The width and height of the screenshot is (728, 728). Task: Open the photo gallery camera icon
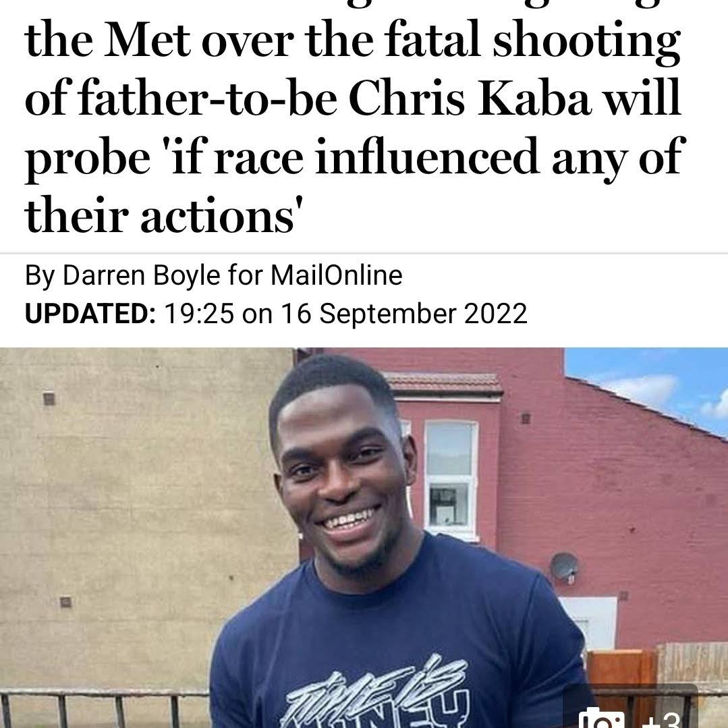point(601,719)
